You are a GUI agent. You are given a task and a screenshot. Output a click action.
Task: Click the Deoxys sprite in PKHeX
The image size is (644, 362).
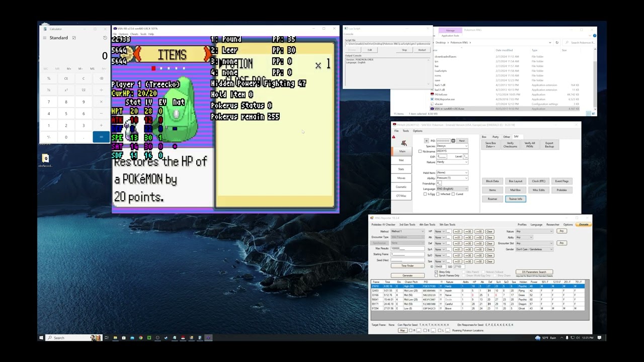tap(404, 143)
